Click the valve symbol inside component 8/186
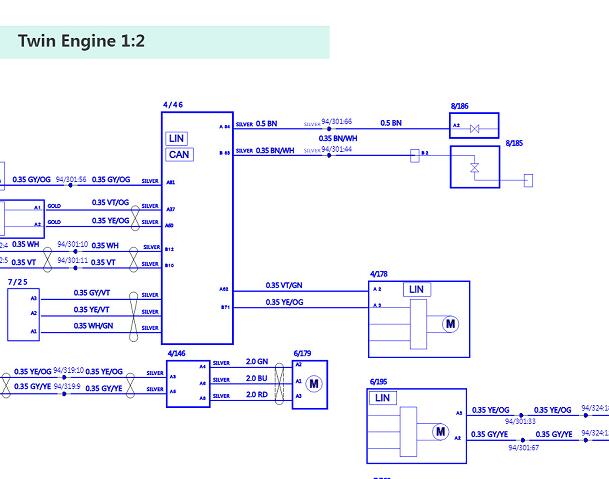This screenshot has width=609, height=479. click(474, 129)
